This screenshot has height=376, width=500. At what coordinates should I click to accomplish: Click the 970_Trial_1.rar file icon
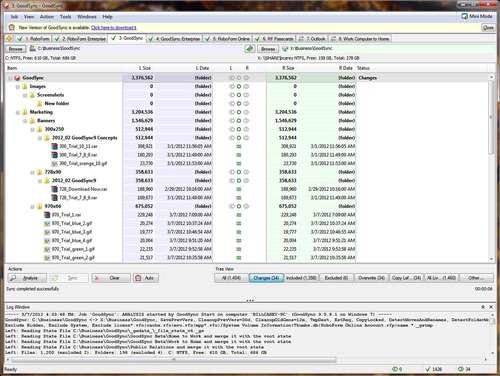tap(47, 215)
